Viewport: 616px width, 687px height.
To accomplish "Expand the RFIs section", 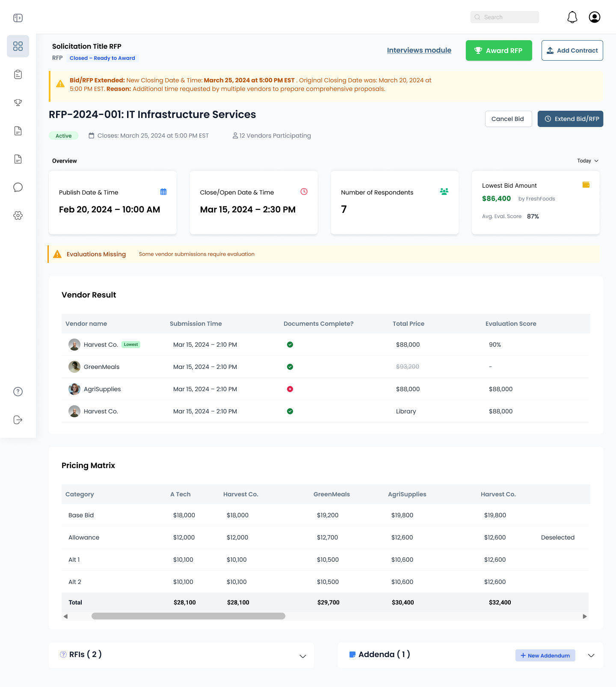I will coord(303,656).
